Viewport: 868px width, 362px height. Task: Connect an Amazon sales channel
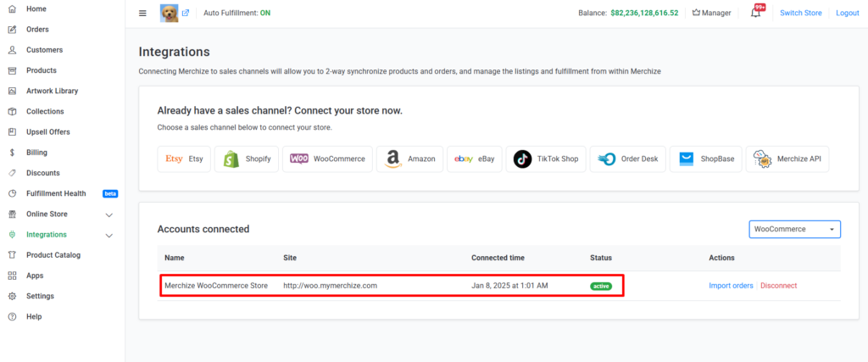[409, 159]
